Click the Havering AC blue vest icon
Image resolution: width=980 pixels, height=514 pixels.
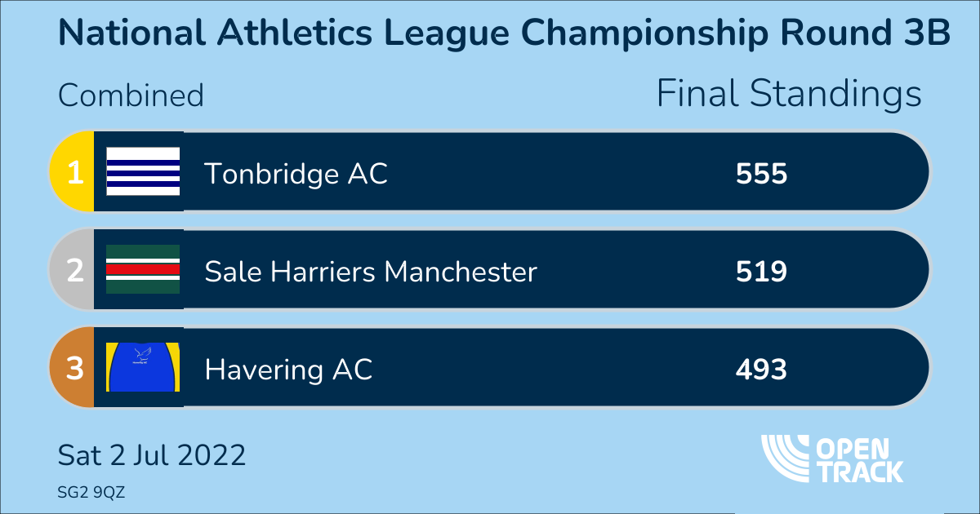click(143, 367)
